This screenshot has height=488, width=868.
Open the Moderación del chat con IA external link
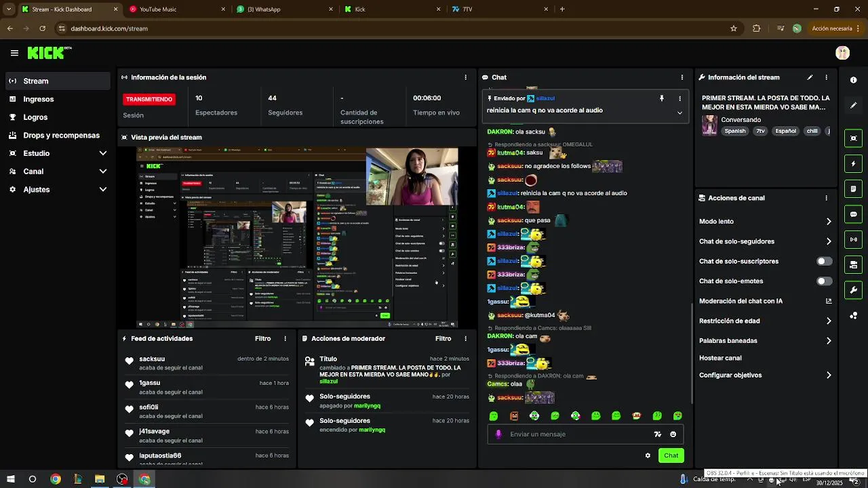coord(829,301)
